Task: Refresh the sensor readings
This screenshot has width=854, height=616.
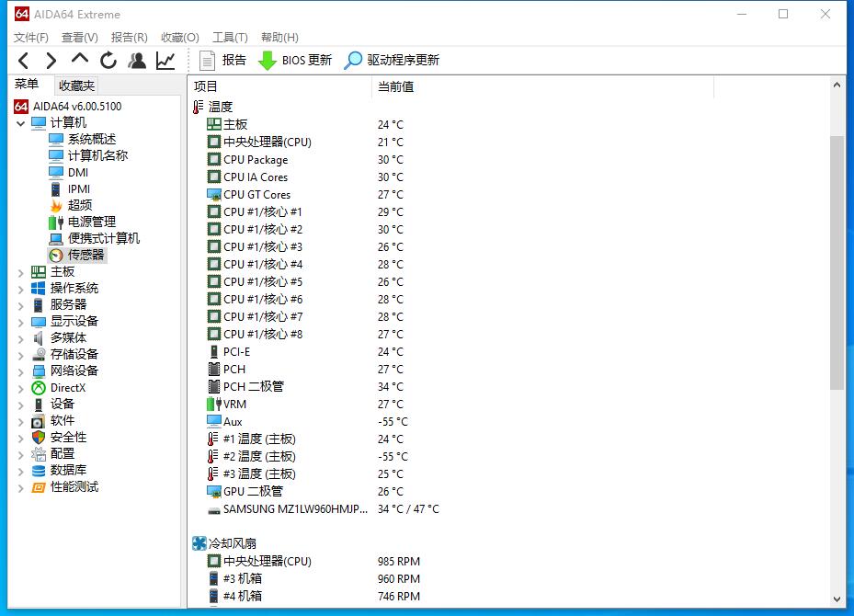Action: pos(108,61)
